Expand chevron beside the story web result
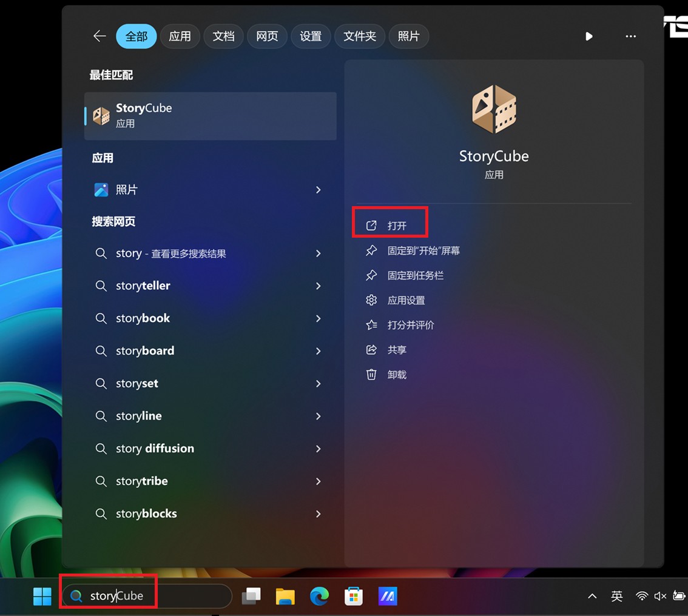The width and height of the screenshot is (688, 616). pyautogui.click(x=319, y=253)
